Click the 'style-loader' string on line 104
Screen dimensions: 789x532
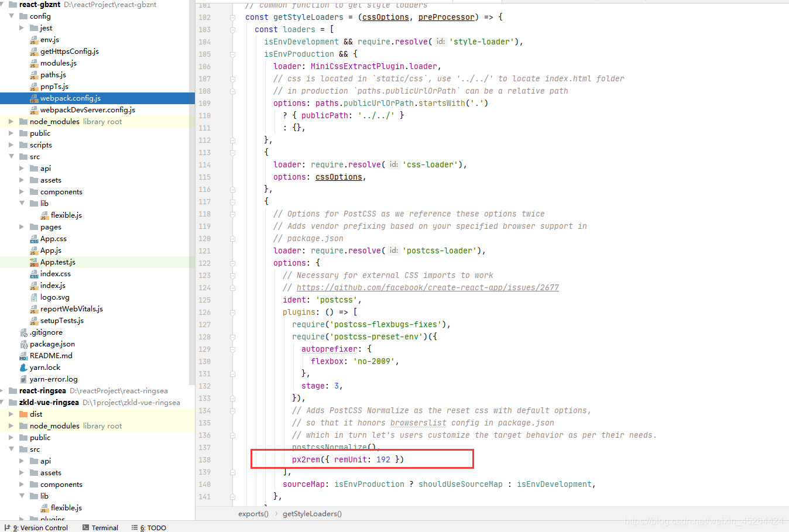click(481, 42)
